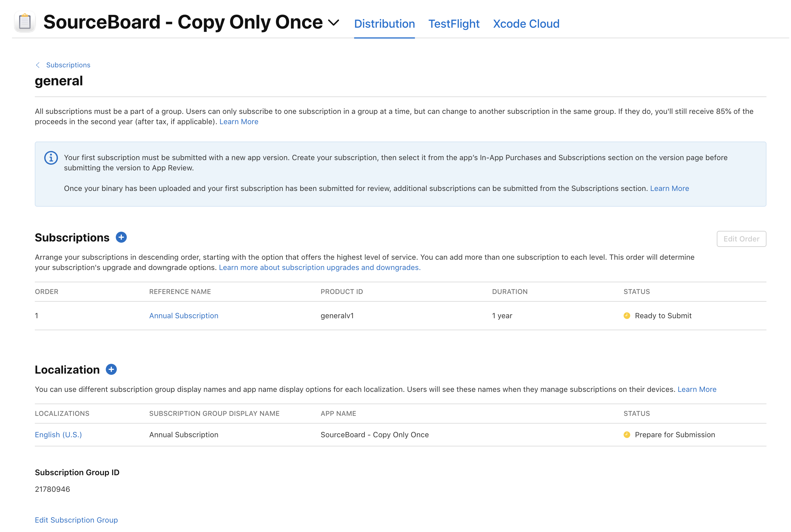Image resolution: width=791 pixels, height=532 pixels.
Task: Expand the app name dropdown chevron
Action: tap(333, 23)
